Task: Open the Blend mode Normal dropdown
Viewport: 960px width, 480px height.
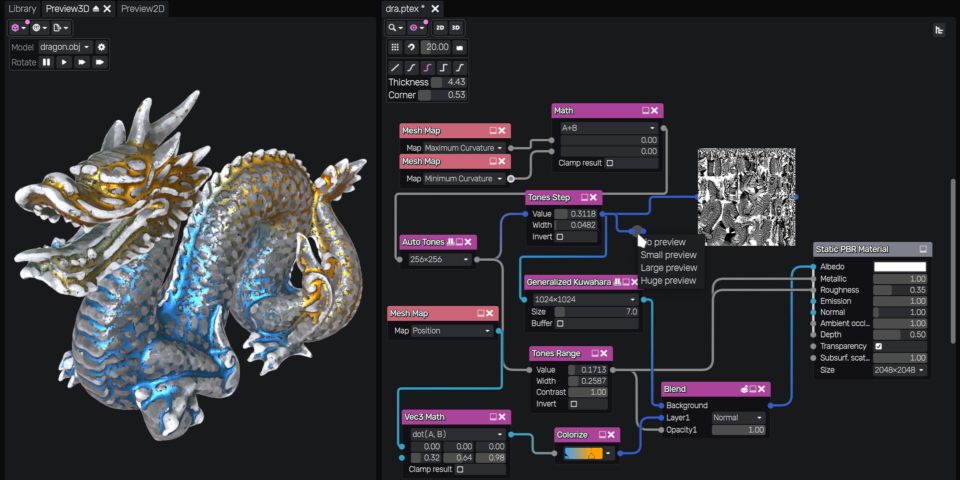Action: (x=738, y=417)
